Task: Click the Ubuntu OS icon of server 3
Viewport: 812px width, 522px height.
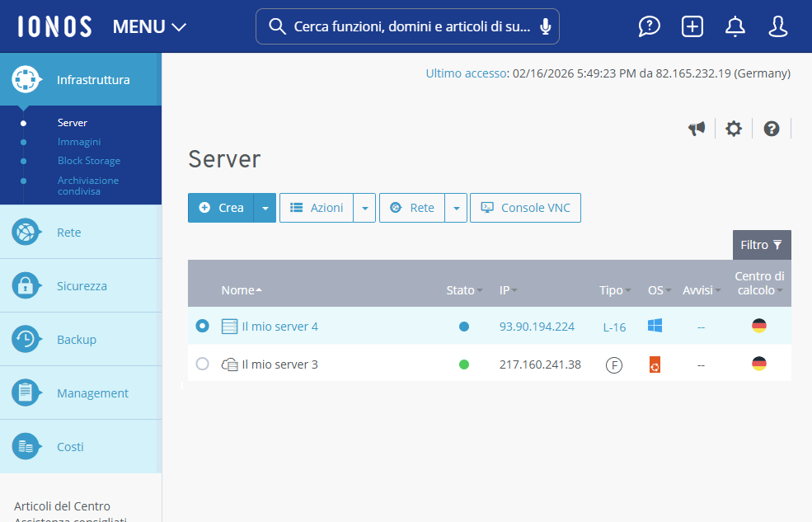Action: click(655, 364)
